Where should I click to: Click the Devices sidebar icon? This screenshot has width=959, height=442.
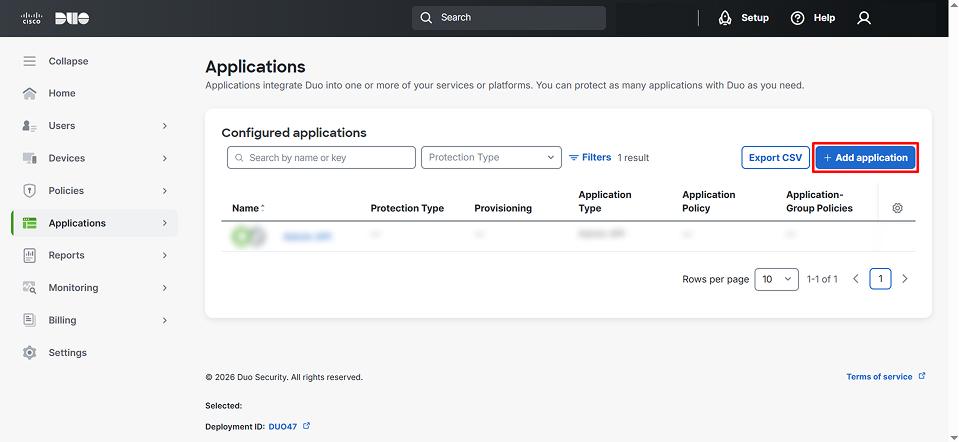click(x=29, y=158)
